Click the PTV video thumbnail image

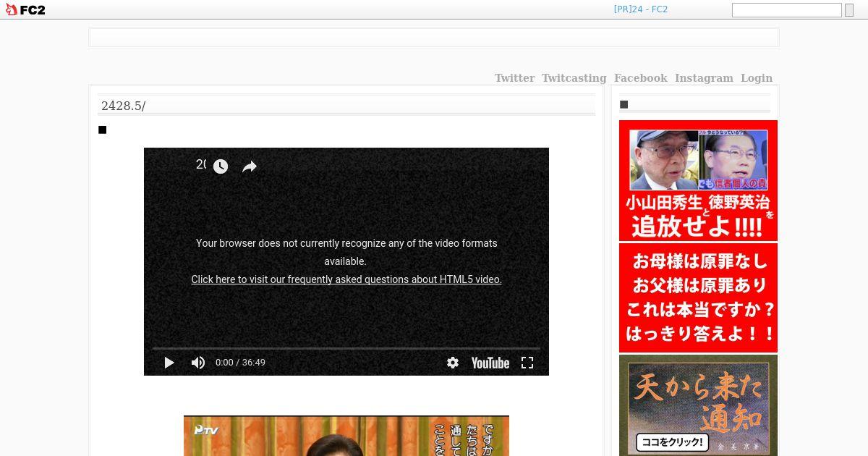pos(346,436)
